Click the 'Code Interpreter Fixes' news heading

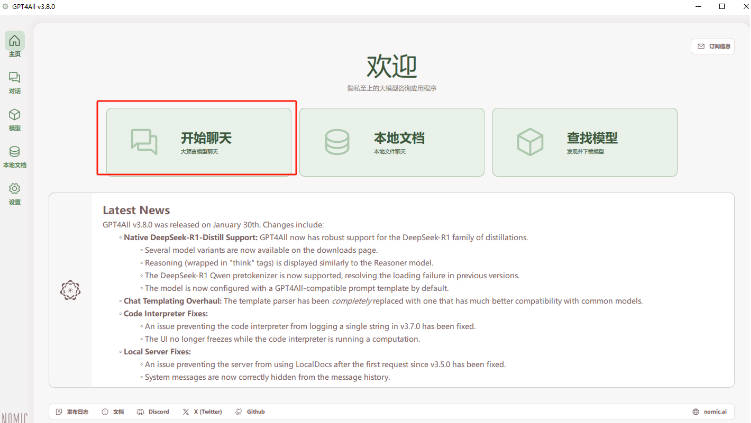click(166, 313)
